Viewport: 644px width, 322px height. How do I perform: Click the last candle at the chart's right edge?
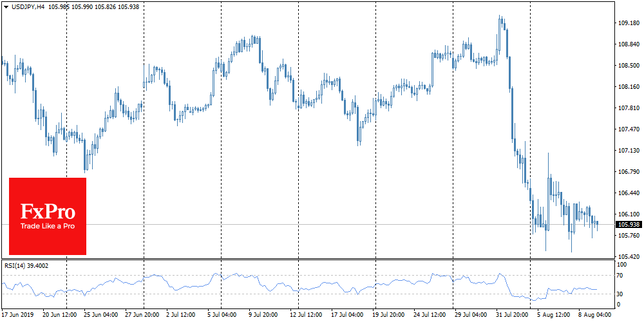tap(597, 223)
